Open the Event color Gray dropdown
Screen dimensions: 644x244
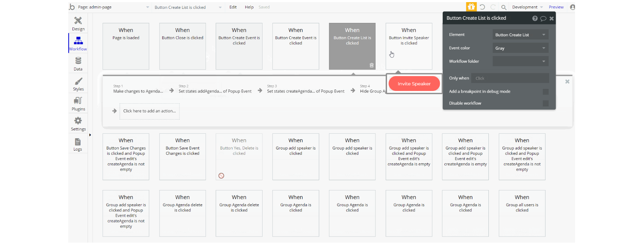click(520, 48)
